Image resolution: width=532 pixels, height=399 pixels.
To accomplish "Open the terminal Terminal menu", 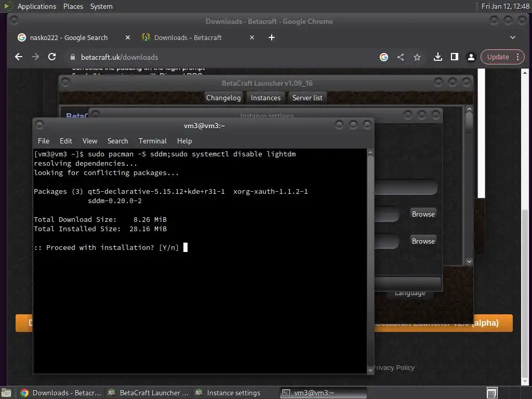I will (152, 141).
